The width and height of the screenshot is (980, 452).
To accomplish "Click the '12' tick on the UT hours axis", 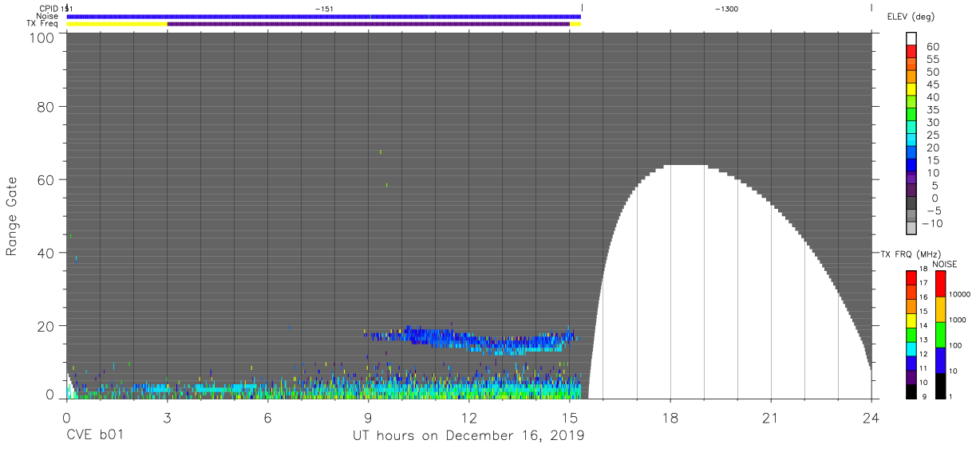I will (x=468, y=418).
